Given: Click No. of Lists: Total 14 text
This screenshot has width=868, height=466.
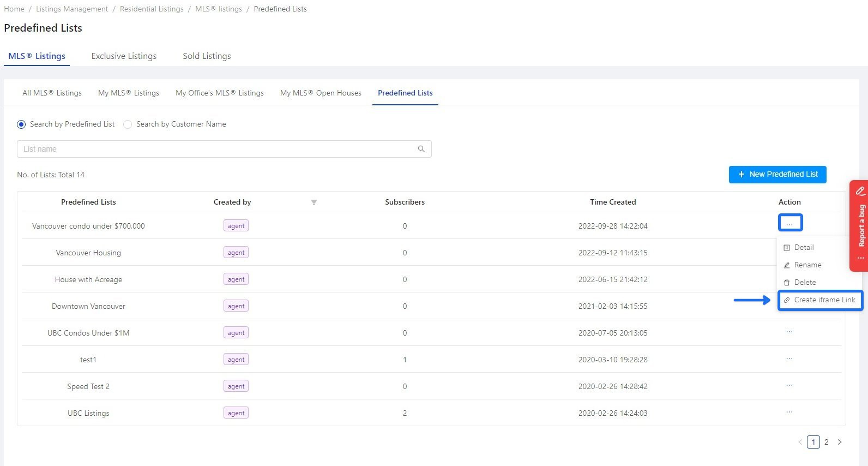Looking at the screenshot, I should [51, 175].
